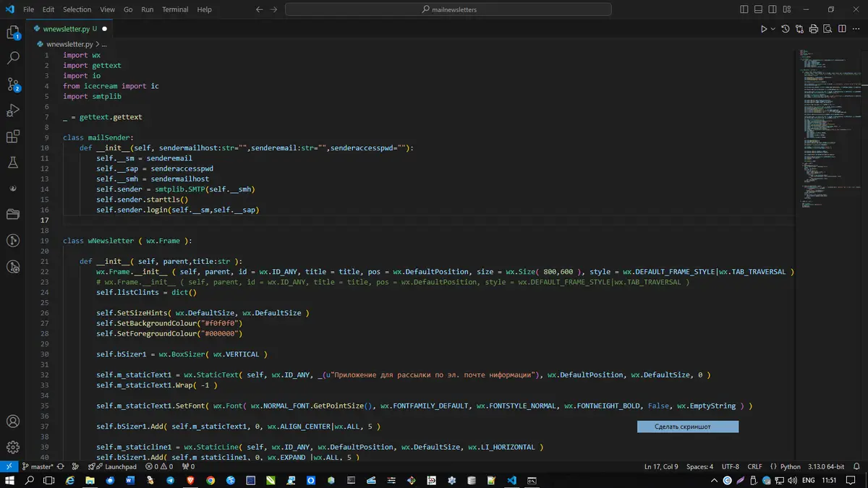This screenshot has height=488, width=868.
Task: Open the Go menu
Action: pyautogui.click(x=128, y=9)
